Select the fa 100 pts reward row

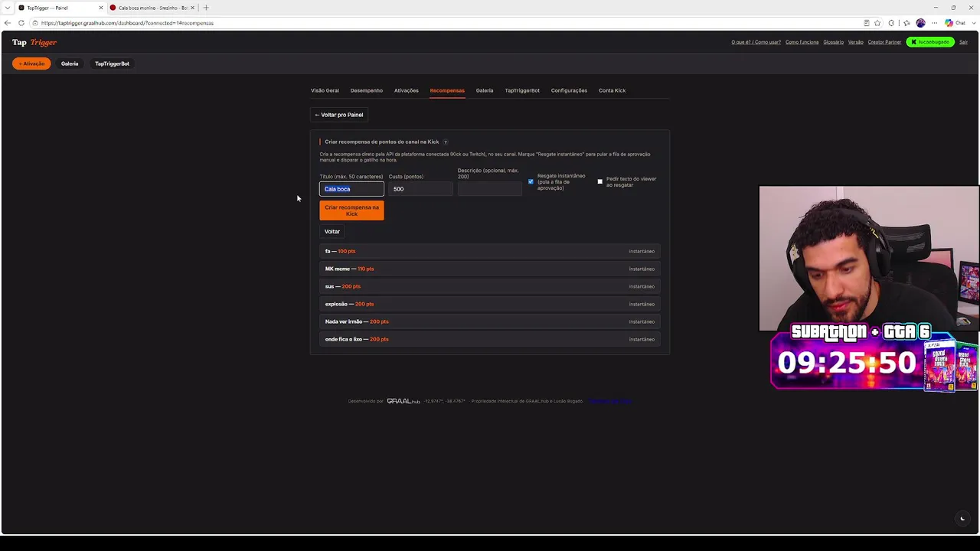coord(490,251)
